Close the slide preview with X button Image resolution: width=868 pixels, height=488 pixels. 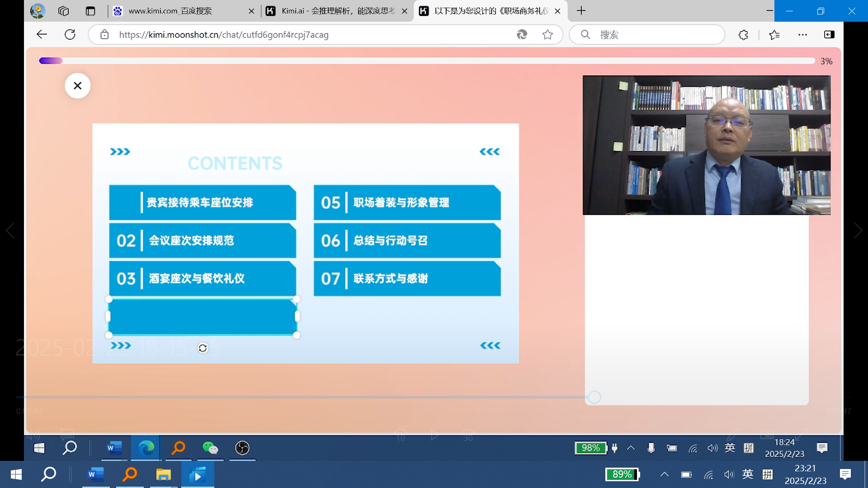click(x=77, y=85)
